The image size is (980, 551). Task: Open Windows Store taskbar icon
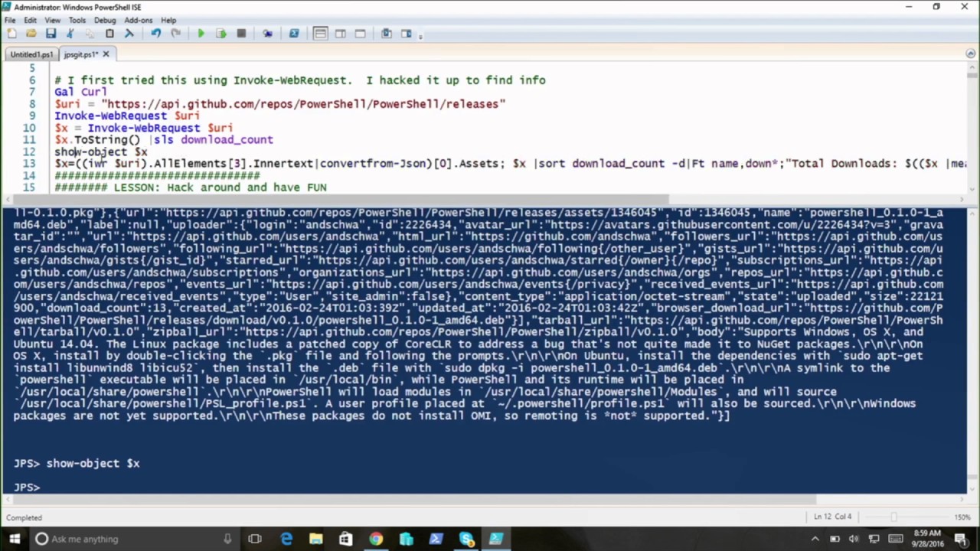coord(346,539)
